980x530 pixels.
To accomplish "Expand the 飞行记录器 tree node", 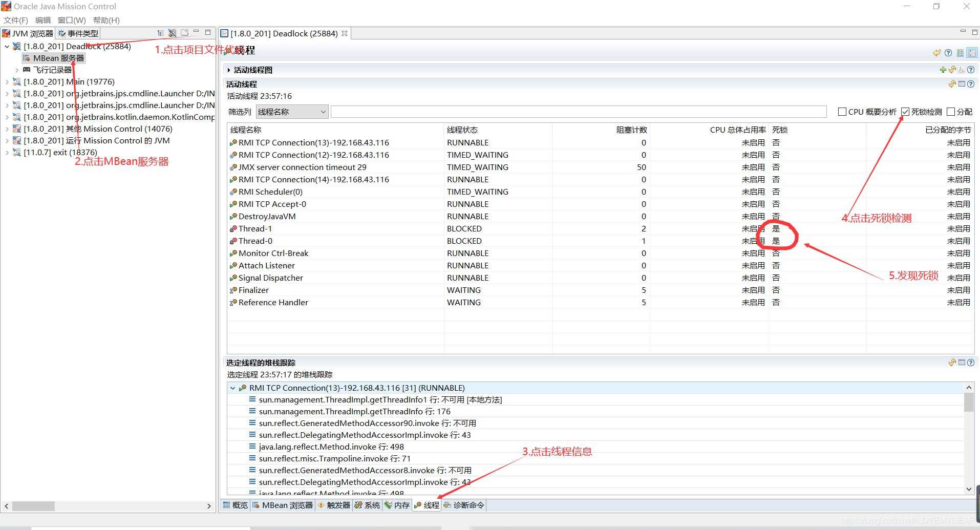I will point(17,70).
